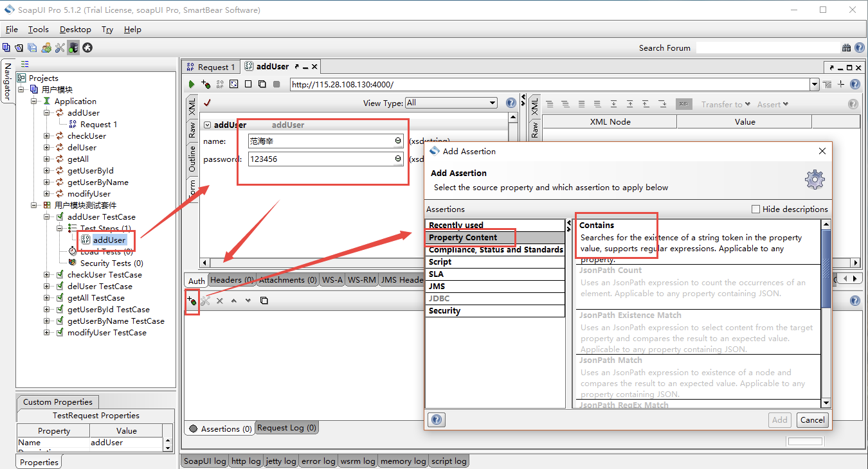Open the error log tab
Image resolution: width=868 pixels, height=469 pixels.
(318, 461)
